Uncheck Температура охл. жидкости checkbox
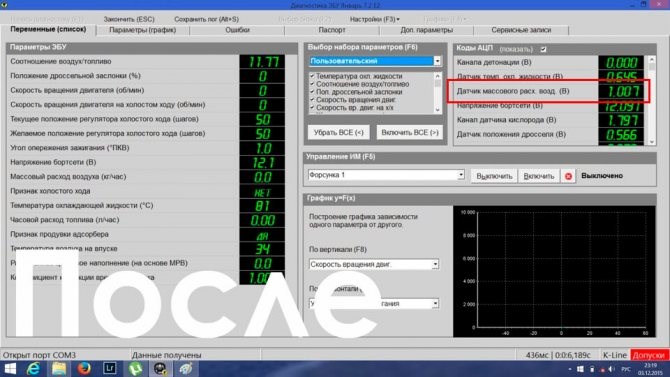Image resolution: width=670 pixels, height=377 pixels. [312, 76]
